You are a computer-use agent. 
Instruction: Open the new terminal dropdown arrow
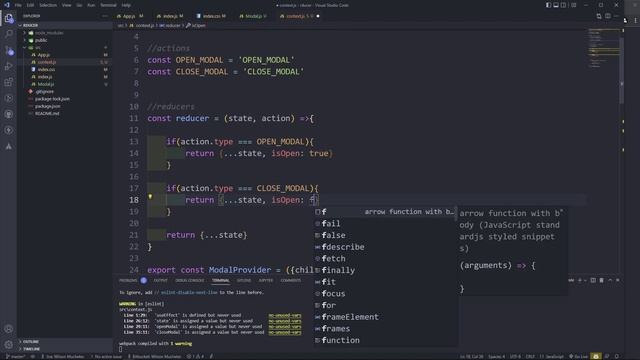point(585,280)
